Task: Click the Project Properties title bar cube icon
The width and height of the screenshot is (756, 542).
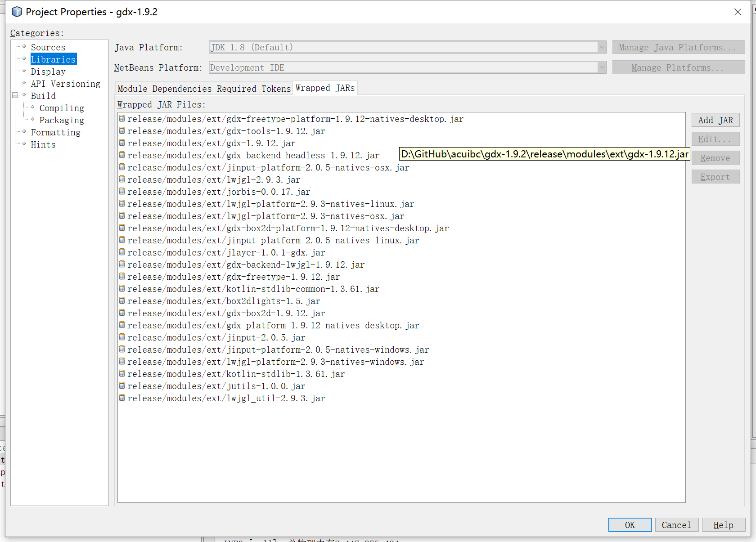Action: click(x=17, y=12)
